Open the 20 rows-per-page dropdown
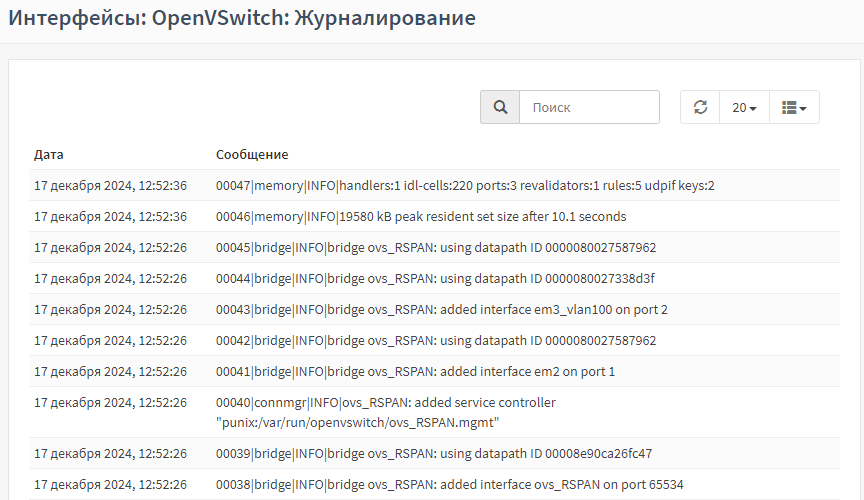 pyautogui.click(x=744, y=107)
